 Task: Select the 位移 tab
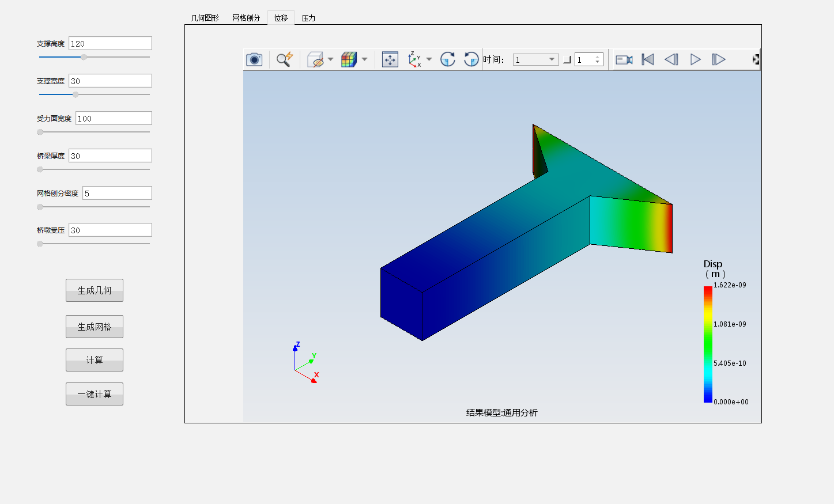pyautogui.click(x=281, y=18)
